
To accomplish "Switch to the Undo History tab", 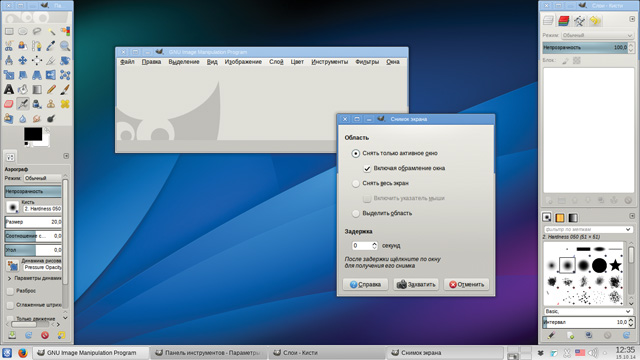I will [595, 20].
